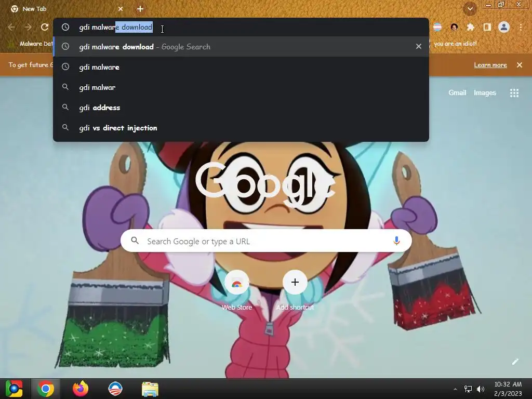Open the taskbar clock showing 10:32 AM

pos(508,389)
